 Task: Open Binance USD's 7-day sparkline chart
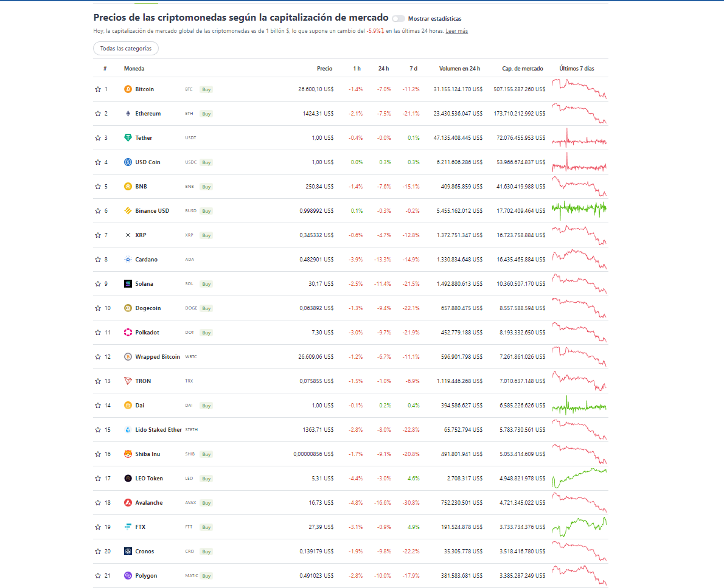click(x=579, y=210)
